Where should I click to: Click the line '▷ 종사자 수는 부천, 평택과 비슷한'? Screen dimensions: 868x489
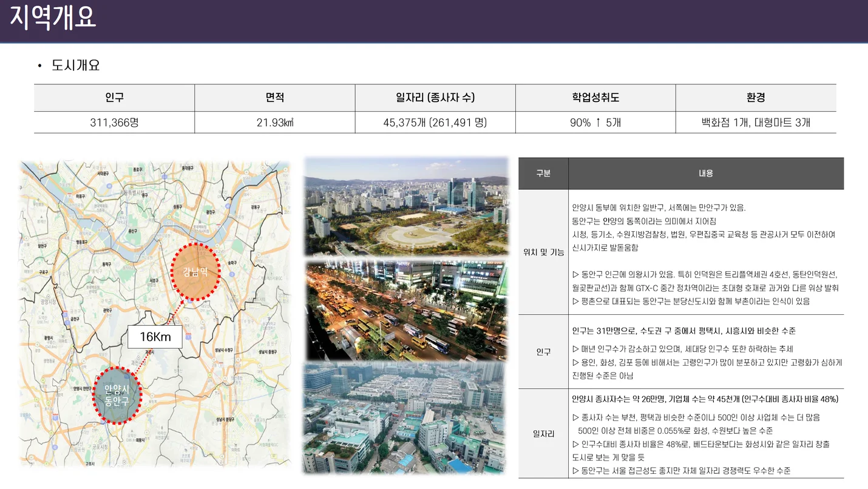pyautogui.click(x=696, y=417)
